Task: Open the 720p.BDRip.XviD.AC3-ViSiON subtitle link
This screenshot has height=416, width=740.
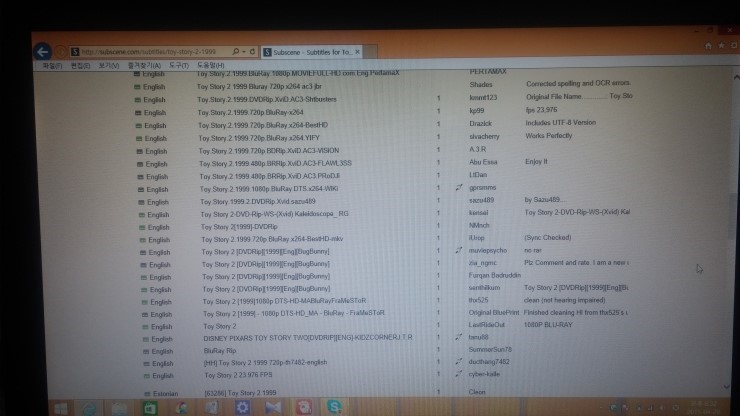Action: click(269, 151)
